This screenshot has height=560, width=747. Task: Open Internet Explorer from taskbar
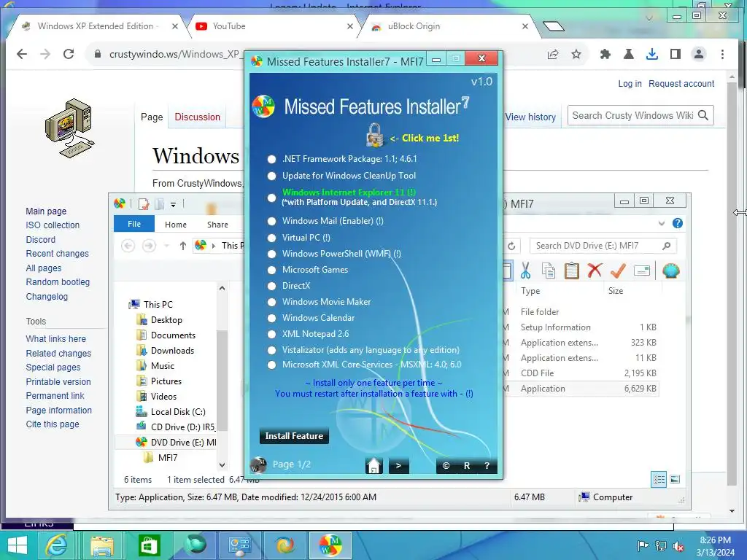point(56,545)
